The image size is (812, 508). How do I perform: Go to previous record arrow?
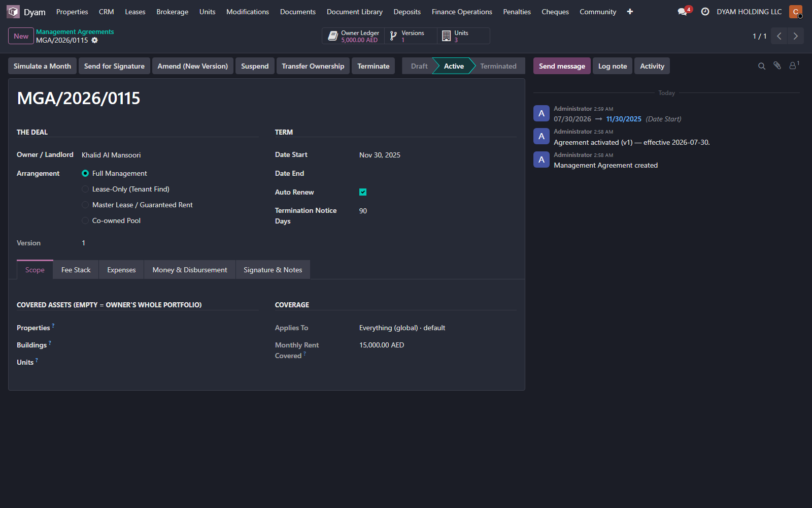point(779,36)
